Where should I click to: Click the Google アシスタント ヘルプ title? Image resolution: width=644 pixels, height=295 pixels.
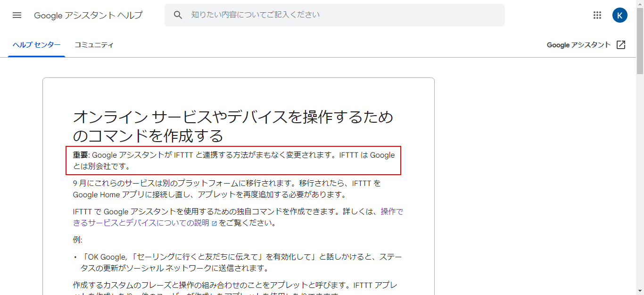coord(88,15)
